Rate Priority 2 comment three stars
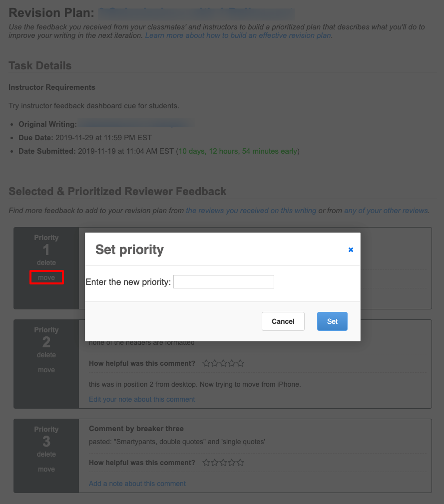 (x=223, y=363)
